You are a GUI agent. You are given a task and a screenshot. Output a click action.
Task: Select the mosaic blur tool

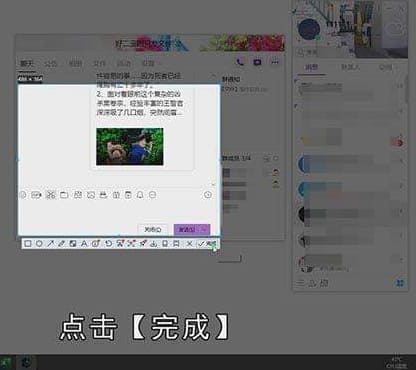pos(73,244)
